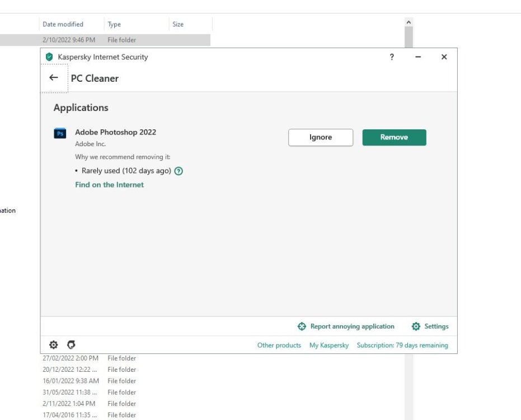Screen dimensions: 521x420
Task: Open the Rarely used help tooltip icon
Action: pyautogui.click(x=179, y=171)
